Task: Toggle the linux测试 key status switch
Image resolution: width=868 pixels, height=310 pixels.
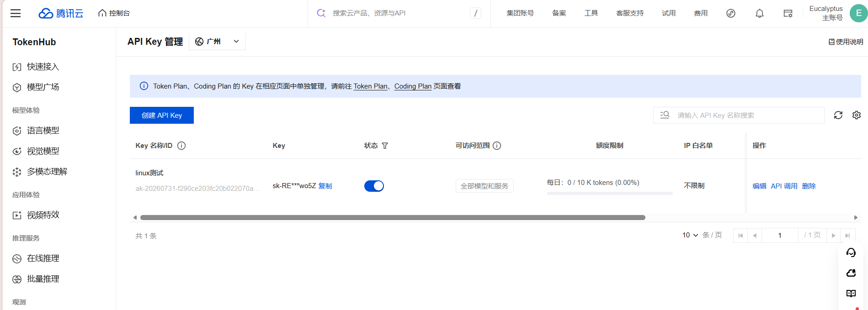Action: (374, 186)
